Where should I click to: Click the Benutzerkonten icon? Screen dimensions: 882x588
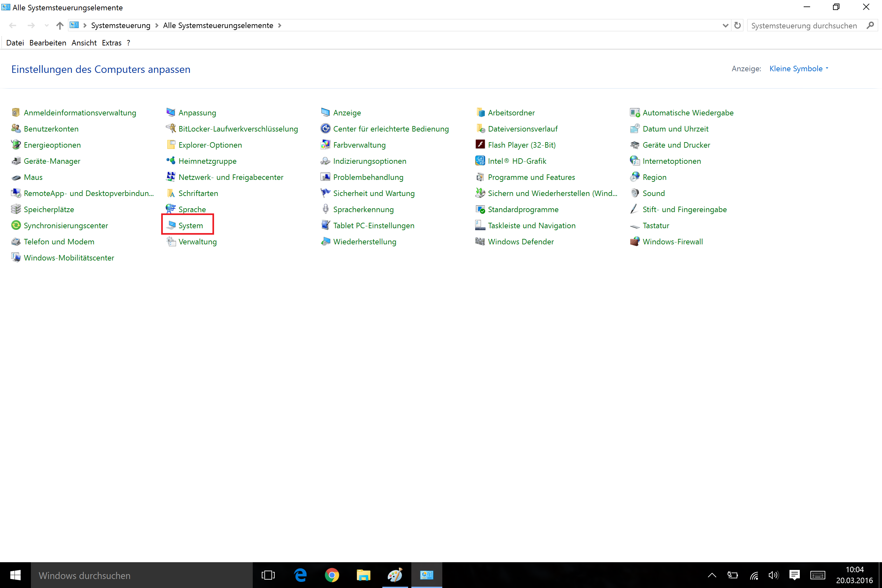tap(16, 129)
